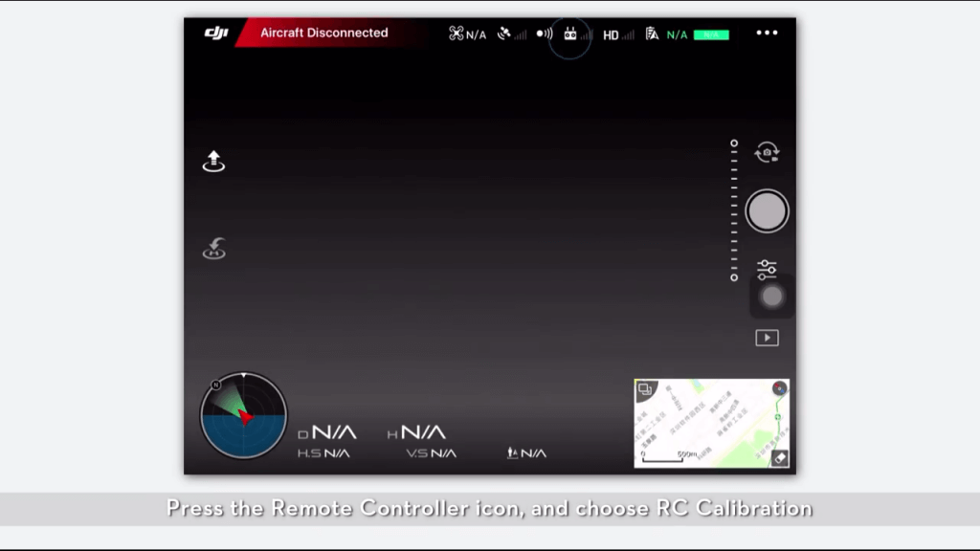This screenshot has height=551, width=980.
Task: Tap height H N/A reading
Action: tap(416, 432)
